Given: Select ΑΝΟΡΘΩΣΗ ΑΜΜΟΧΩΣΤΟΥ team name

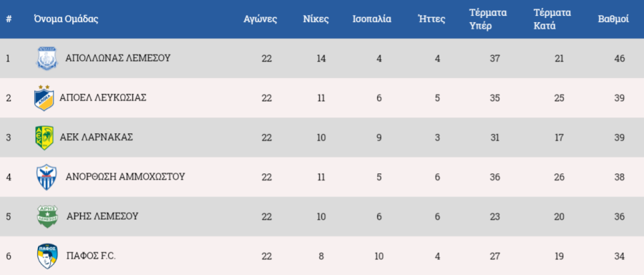Looking at the screenshot, I should click(x=125, y=177).
